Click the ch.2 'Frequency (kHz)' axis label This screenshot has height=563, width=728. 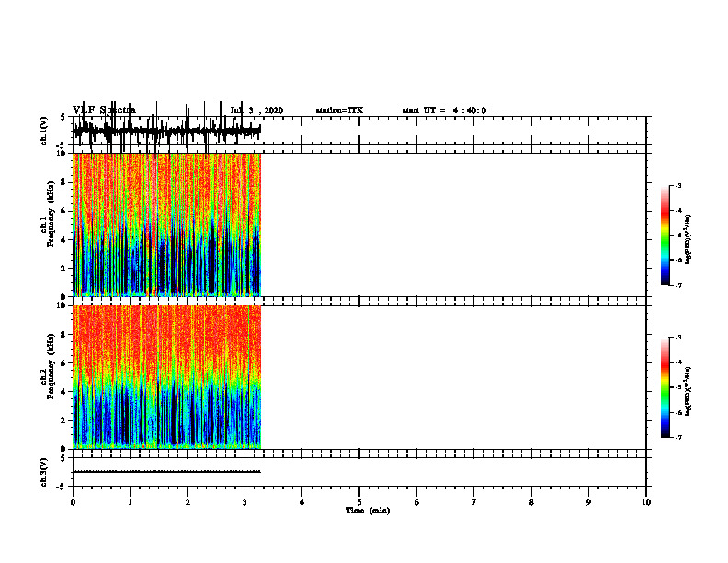(x=51, y=366)
